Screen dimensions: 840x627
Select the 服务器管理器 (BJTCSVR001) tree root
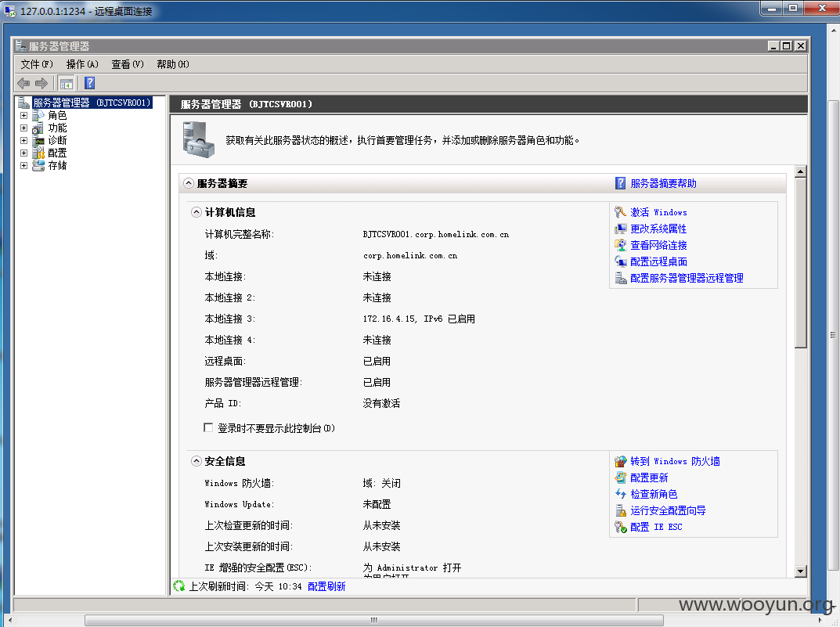[x=92, y=103]
